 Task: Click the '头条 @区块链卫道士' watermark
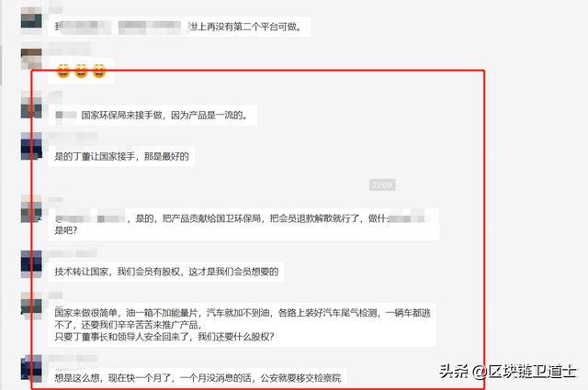[x=507, y=372]
